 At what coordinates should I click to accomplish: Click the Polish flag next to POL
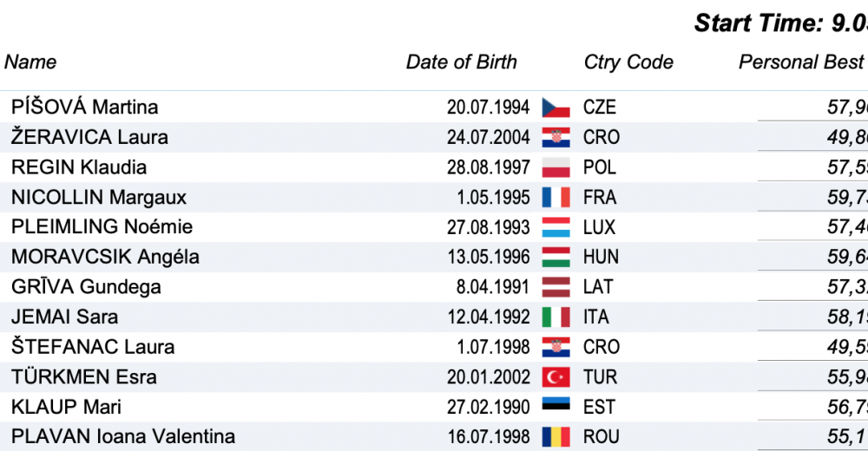[556, 167]
